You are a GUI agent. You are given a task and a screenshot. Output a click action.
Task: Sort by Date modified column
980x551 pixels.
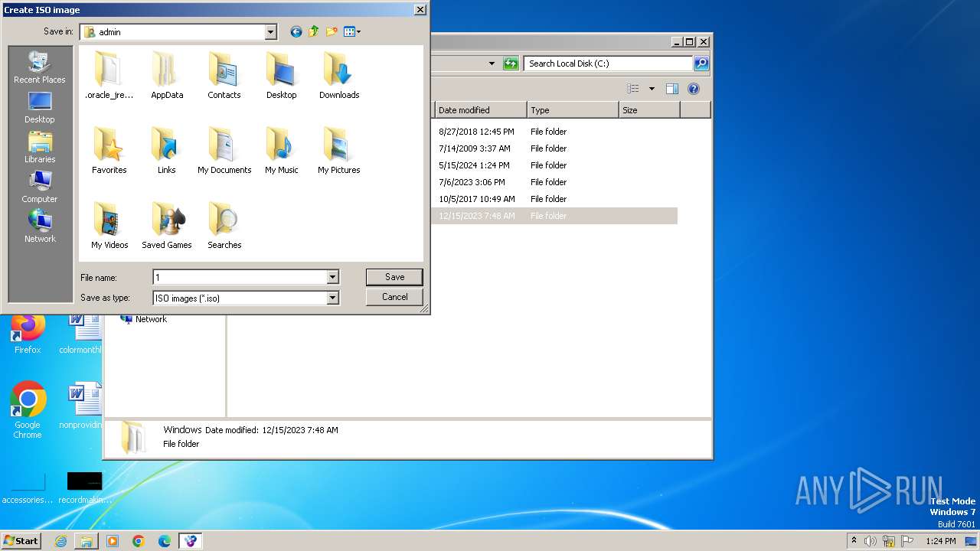[x=481, y=110]
